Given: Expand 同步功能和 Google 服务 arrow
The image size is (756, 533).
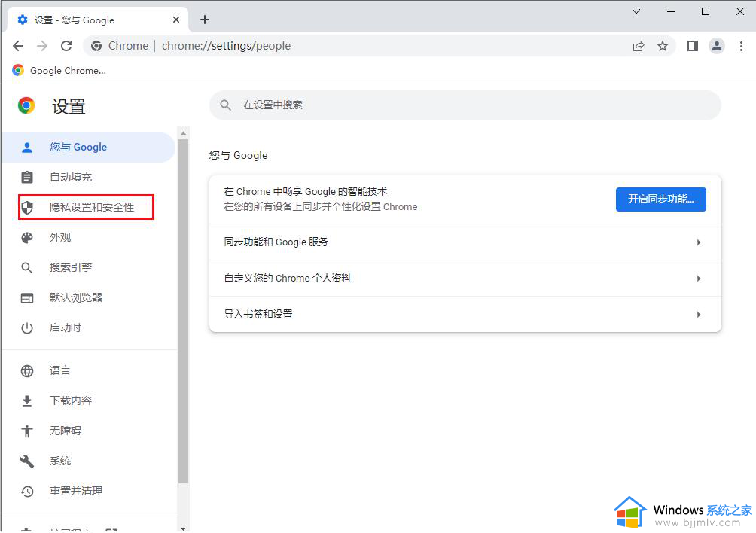Looking at the screenshot, I should tap(699, 242).
